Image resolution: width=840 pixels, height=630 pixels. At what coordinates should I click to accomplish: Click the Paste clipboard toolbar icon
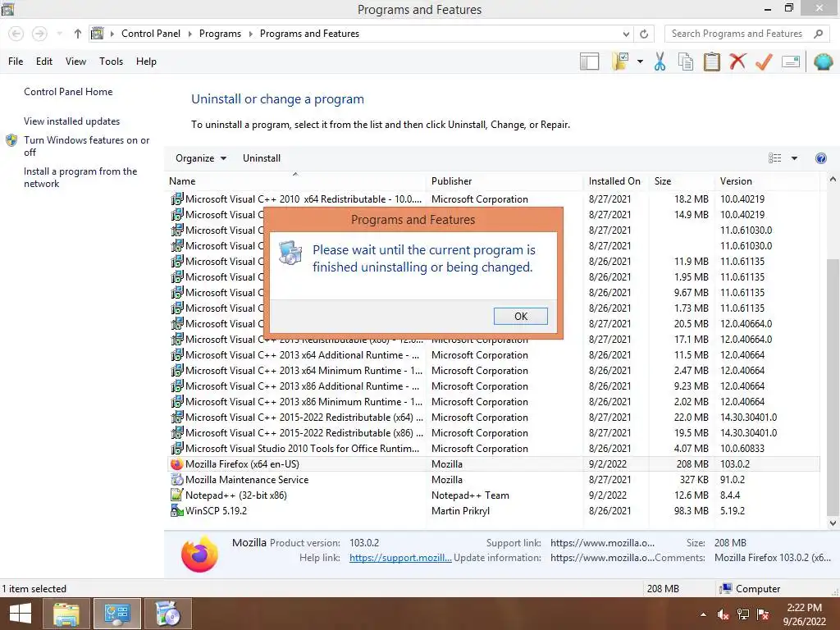coord(711,62)
